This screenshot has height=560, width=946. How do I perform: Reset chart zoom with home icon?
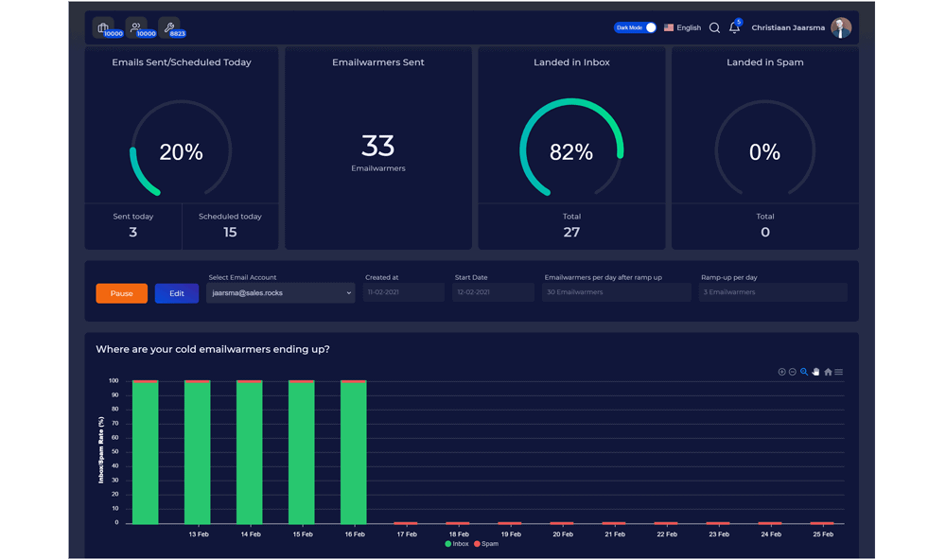tap(828, 372)
